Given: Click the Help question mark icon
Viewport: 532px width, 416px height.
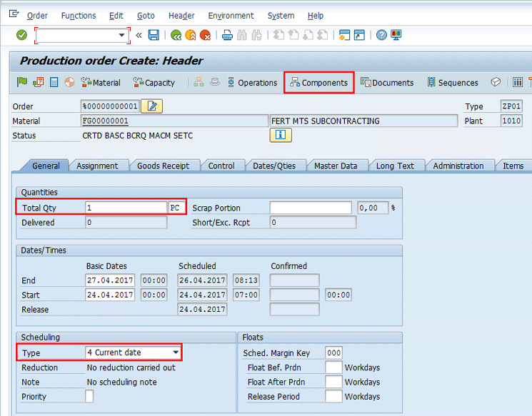Looking at the screenshot, I should 381,35.
